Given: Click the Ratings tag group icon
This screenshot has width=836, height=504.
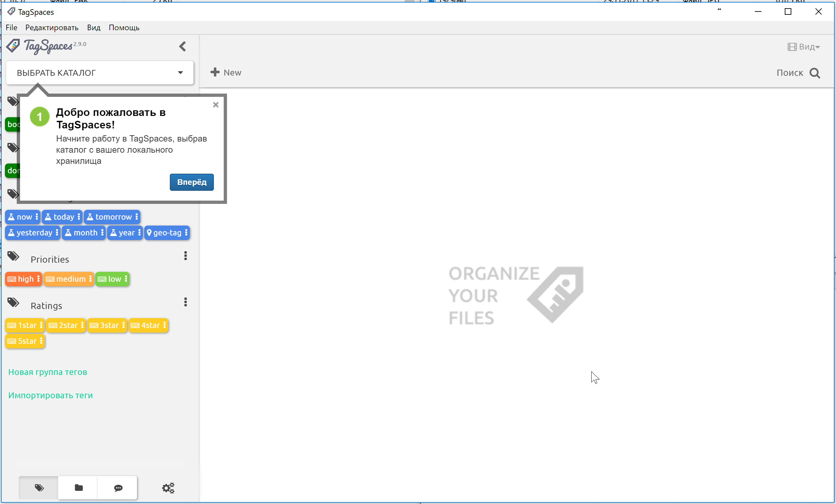Looking at the screenshot, I should pyautogui.click(x=13, y=302).
